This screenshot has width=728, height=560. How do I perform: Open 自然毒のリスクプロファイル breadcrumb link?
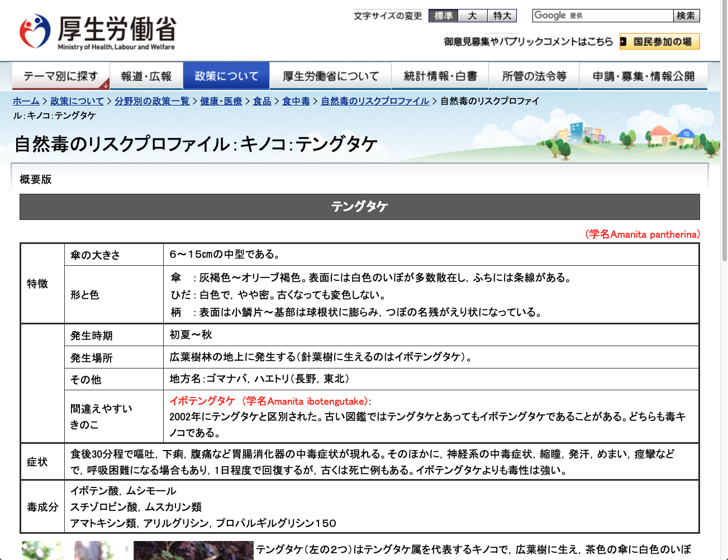pyautogui.click(x=375, y=101)
